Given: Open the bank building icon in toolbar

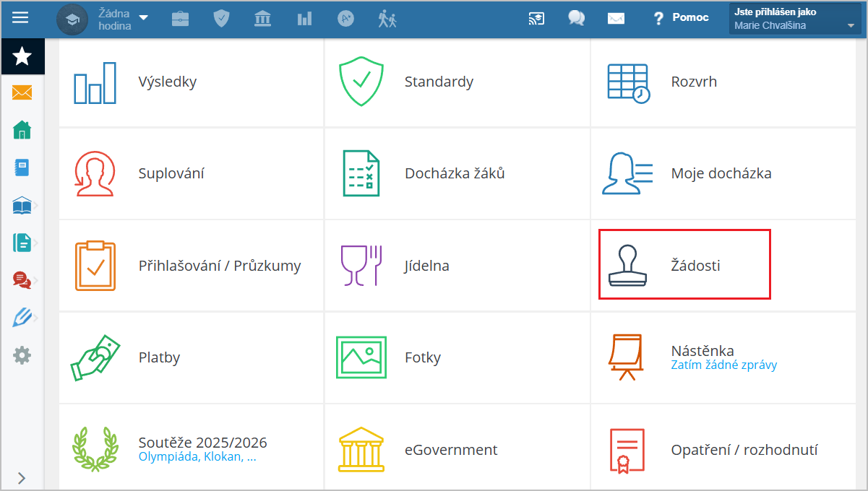Looking at the screenshot, I should coord(262,19).
